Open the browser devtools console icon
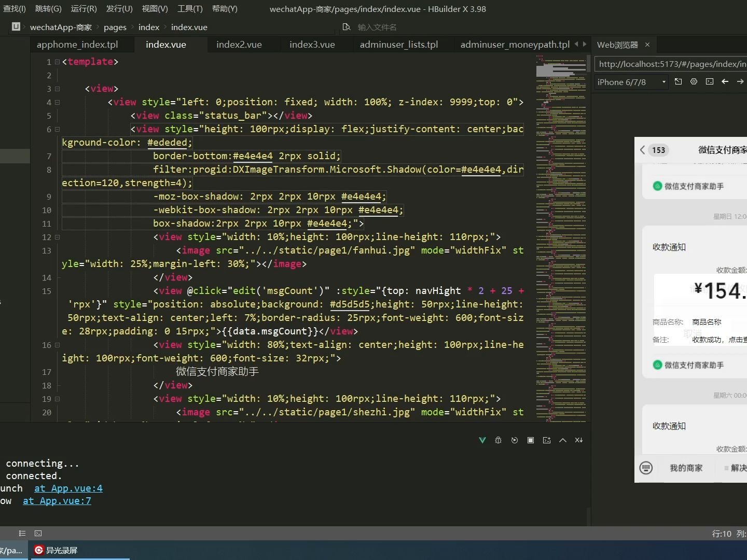 point(710,81)
